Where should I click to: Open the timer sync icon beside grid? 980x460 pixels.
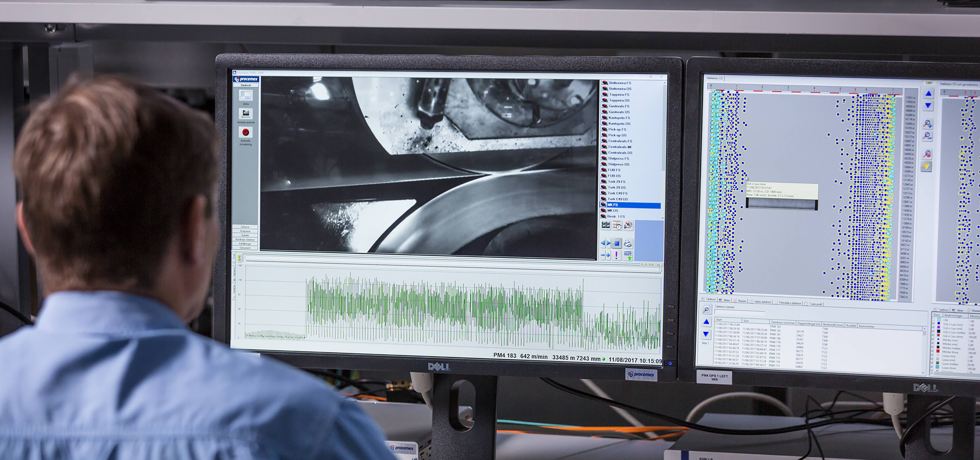617,226
